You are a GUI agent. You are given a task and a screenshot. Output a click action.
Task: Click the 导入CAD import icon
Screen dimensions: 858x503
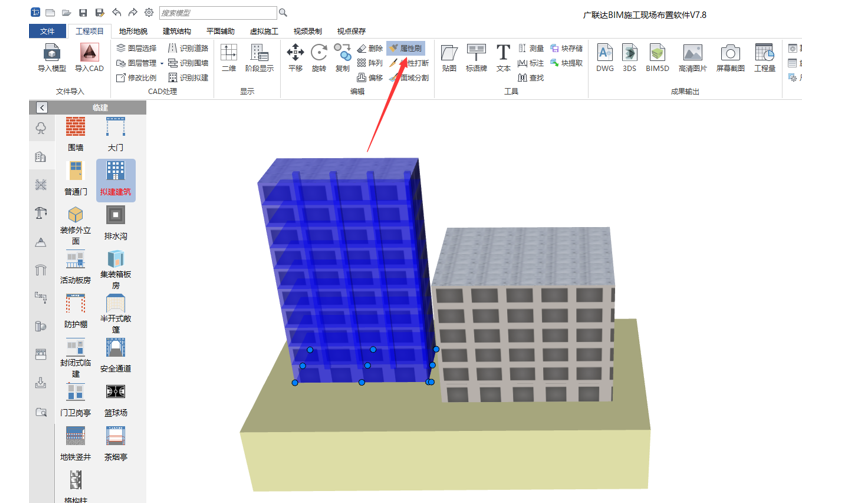click(x=89, y=57)
